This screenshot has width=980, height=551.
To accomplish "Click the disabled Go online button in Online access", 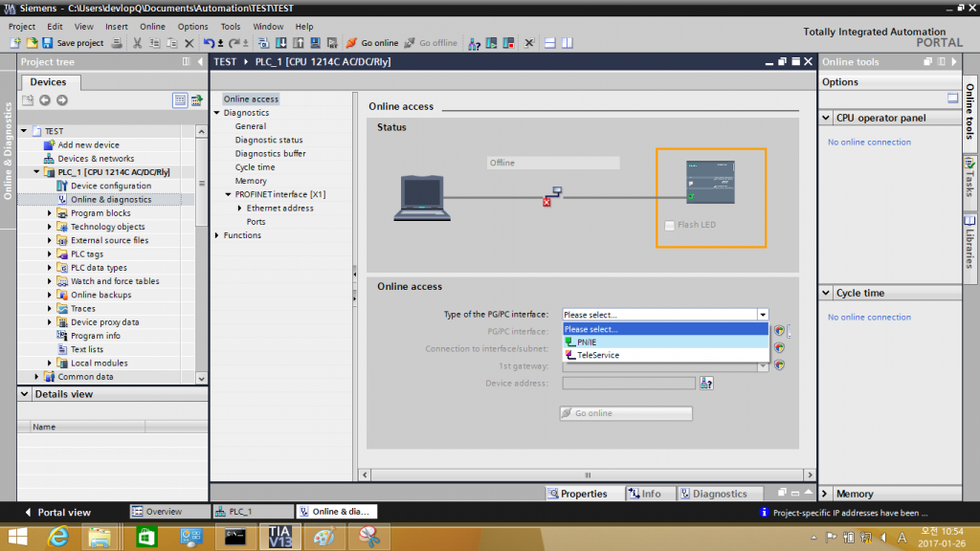I will (x=626, y=413).
